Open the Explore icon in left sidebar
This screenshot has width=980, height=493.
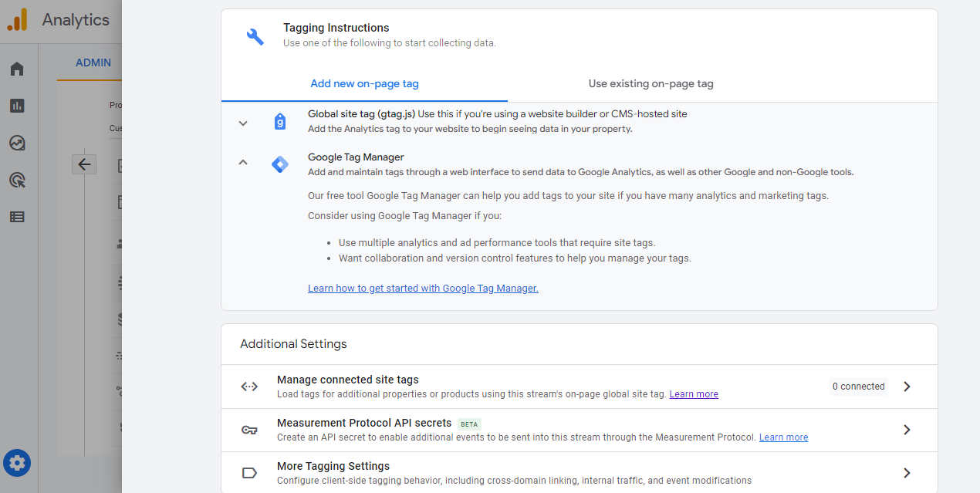point(17,143)
